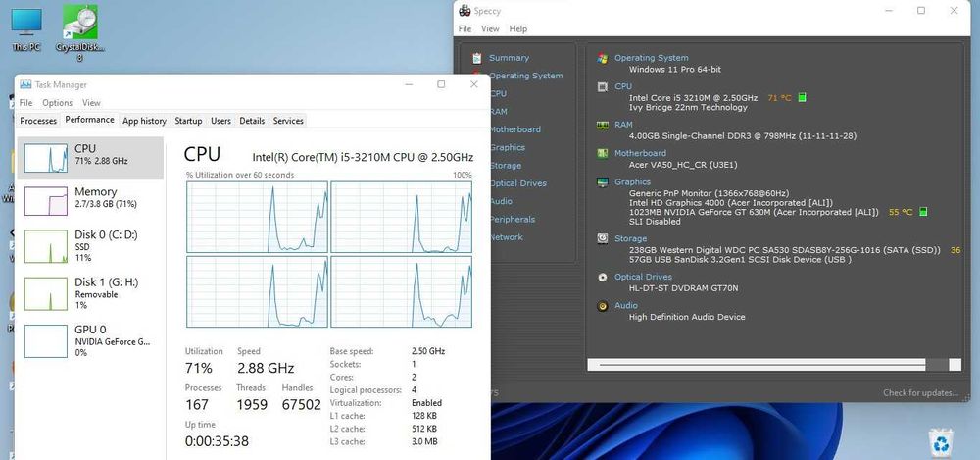Switch to the Services tab
Screen dimensions: 980x460
click(288, 121)
